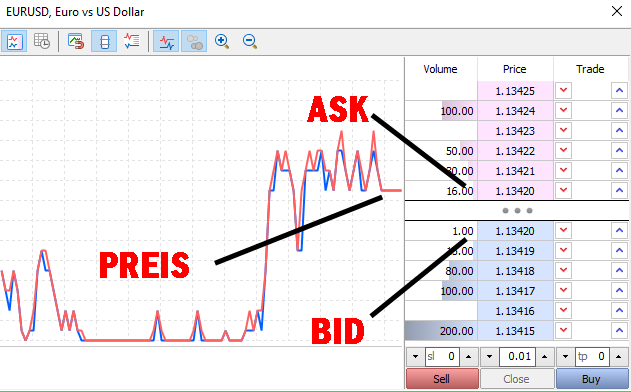The width and height of the screenshot is (631, 392).
Task: Open the Time and Sales table icon
Action: point(42,41)
